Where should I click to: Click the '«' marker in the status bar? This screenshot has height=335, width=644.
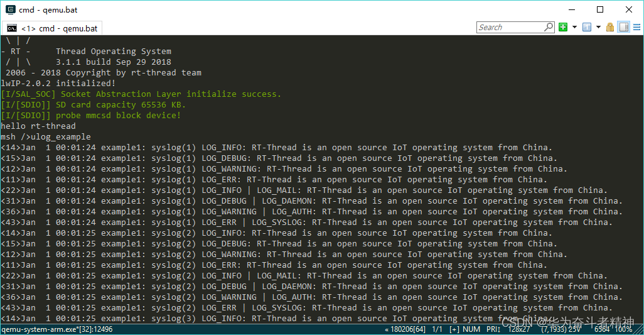[x=387, y=329]
